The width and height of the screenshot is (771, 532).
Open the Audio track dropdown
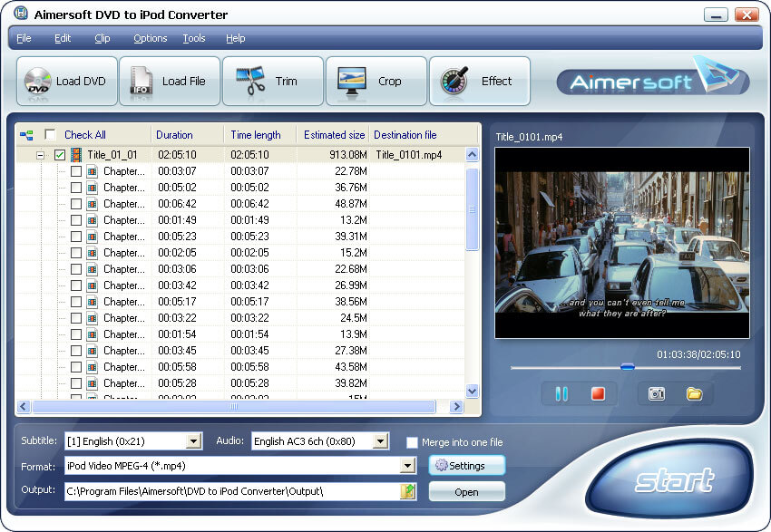click(x=381, y=441)
